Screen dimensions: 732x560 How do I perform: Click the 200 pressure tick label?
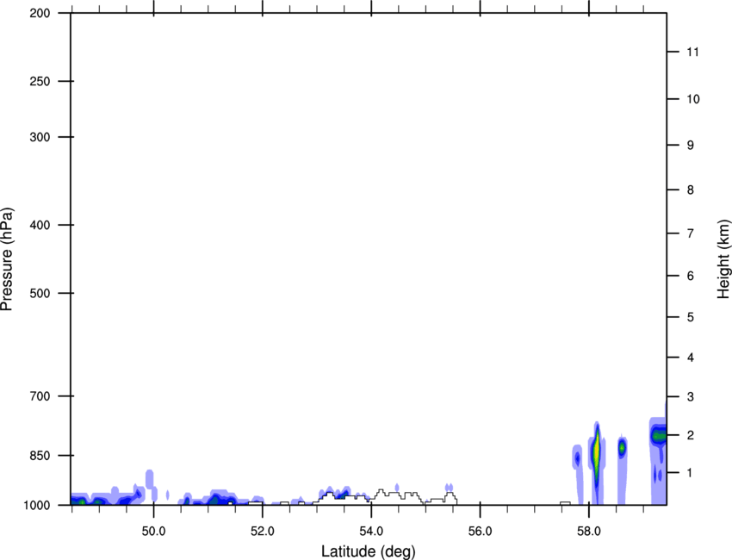pyautogui.click(x=40, y=13)
